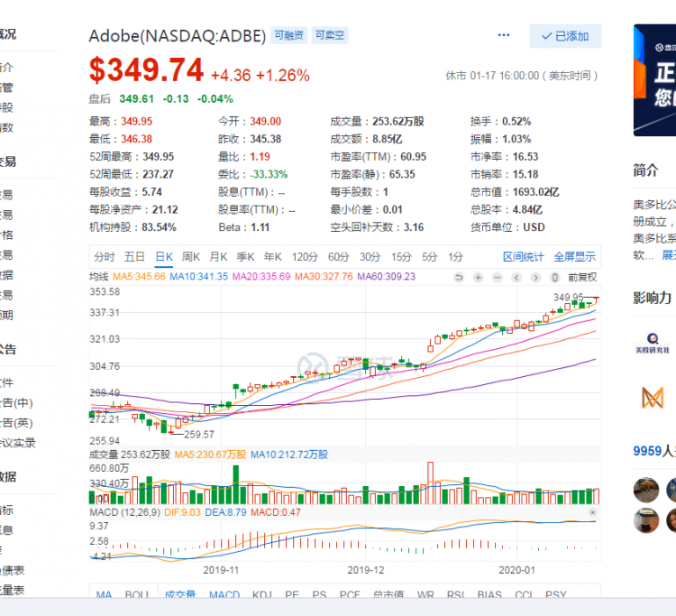This screenshot has width=676, height=616.
Task: Click the 可融资 tag
Action: 288,35
